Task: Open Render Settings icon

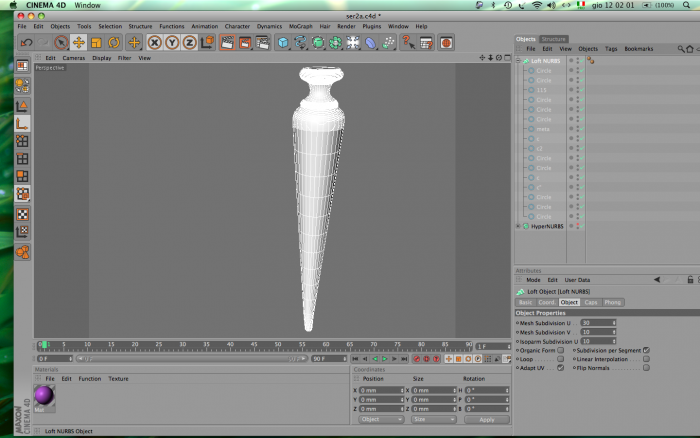Action: tap(262, 43)
